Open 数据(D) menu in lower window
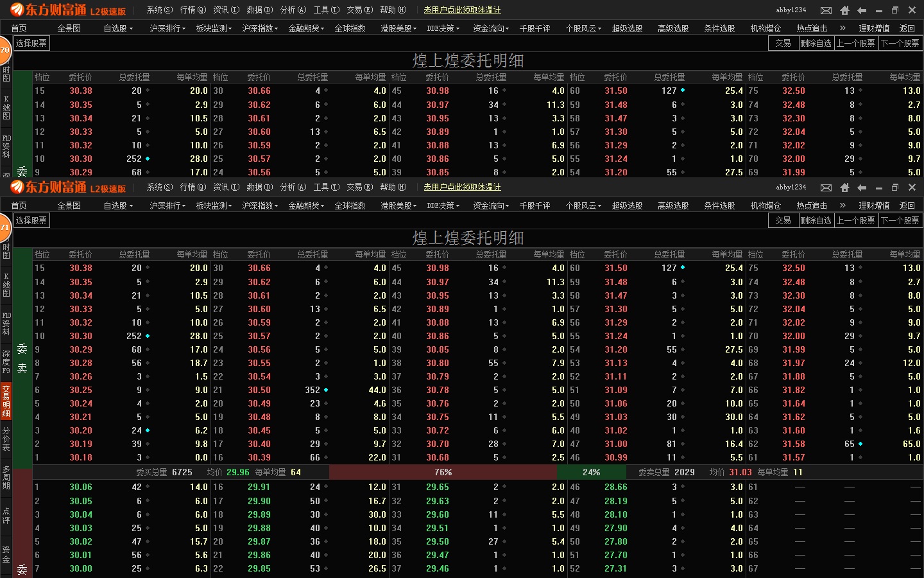Viewport: 924px width, 578px height. pos(260,187)
